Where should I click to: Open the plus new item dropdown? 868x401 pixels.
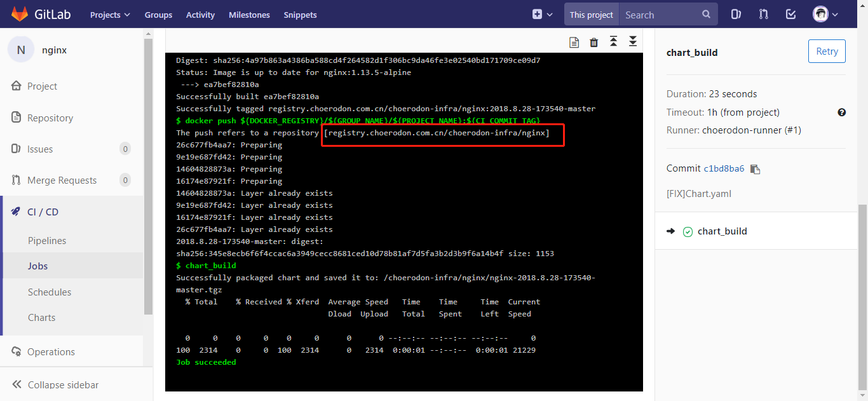tap(541, 14)
